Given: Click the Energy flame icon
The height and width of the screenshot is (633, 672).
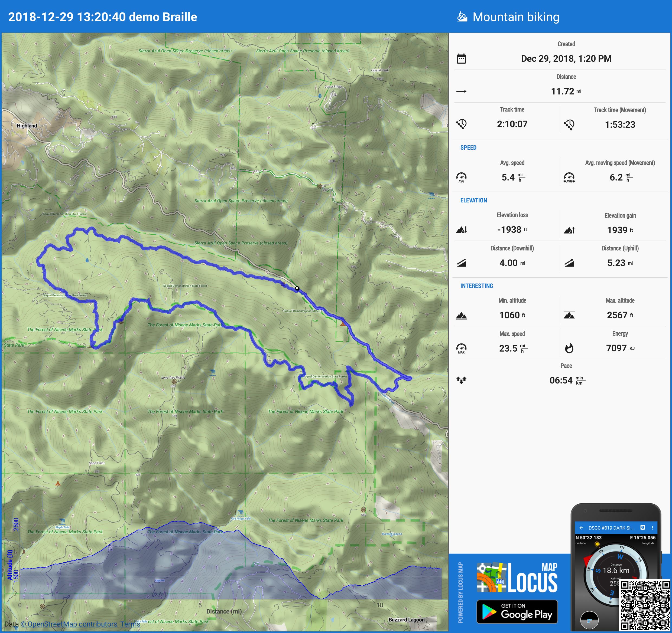Looking at the screenshot, I should click(569, 348).
